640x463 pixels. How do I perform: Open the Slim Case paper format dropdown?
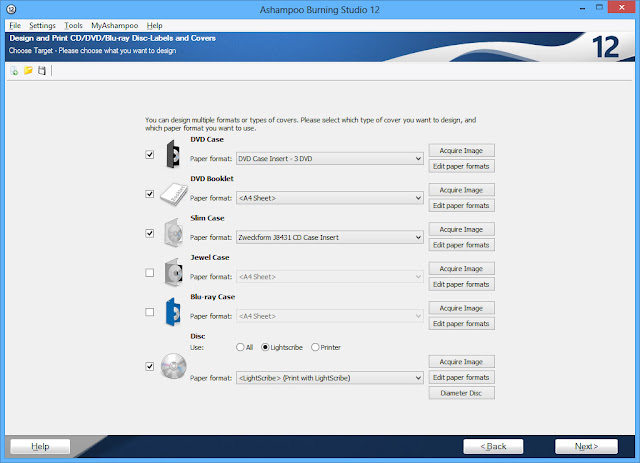(x=329, y=237)
